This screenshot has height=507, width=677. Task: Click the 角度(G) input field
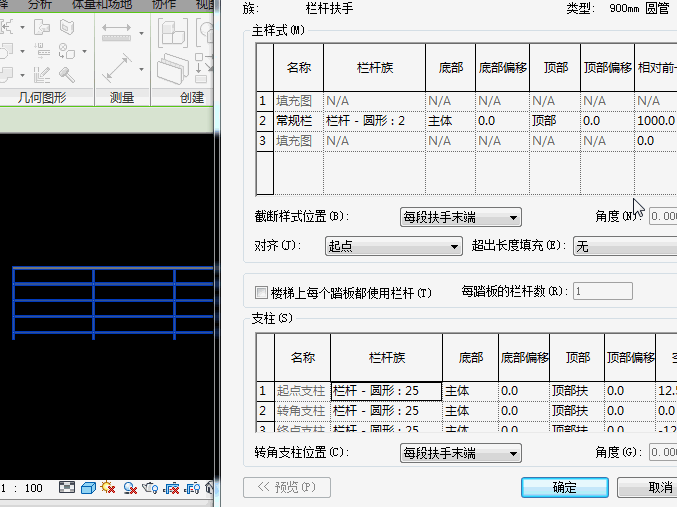click(x=663, y=452)
